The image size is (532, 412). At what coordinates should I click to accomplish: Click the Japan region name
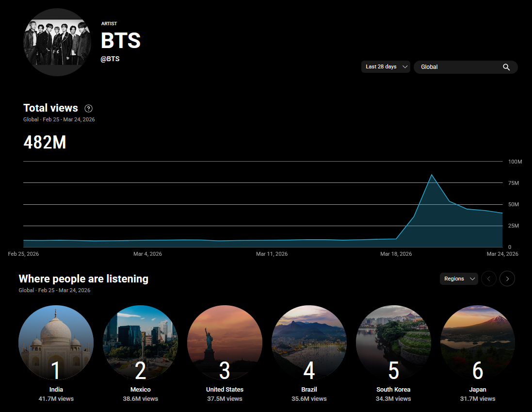pyautogui.click(x=478, y=390)
